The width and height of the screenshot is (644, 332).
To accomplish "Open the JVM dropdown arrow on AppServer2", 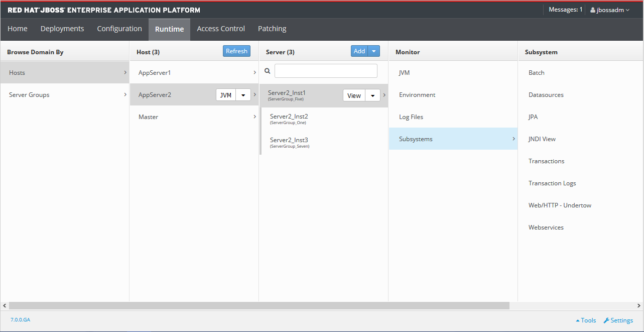I will 243,95.
